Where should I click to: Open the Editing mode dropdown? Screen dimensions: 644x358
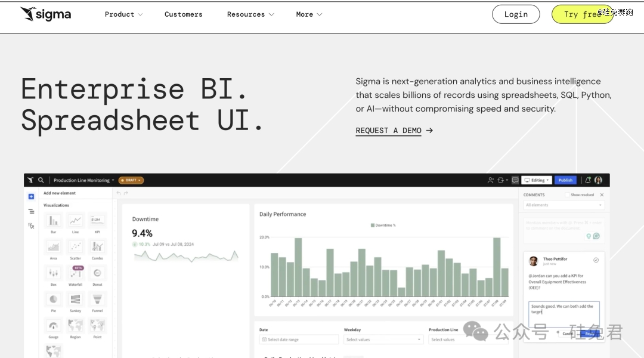536,180
